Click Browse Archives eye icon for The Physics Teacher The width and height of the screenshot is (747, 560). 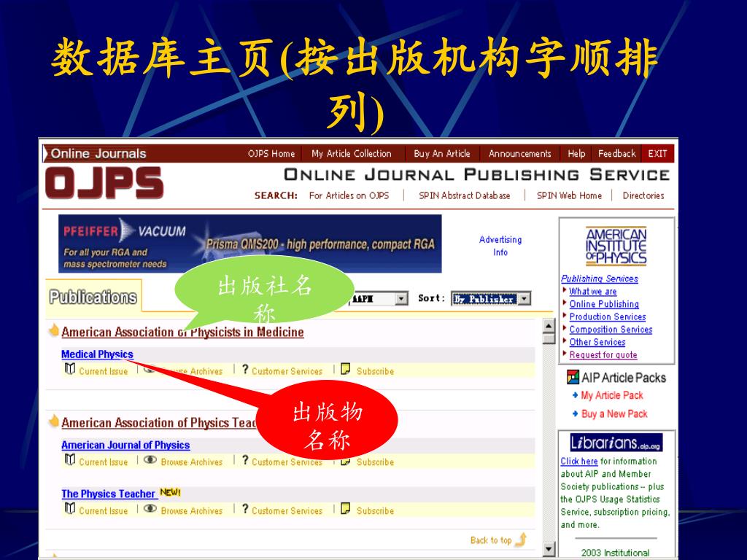click(x=150, y=508)
